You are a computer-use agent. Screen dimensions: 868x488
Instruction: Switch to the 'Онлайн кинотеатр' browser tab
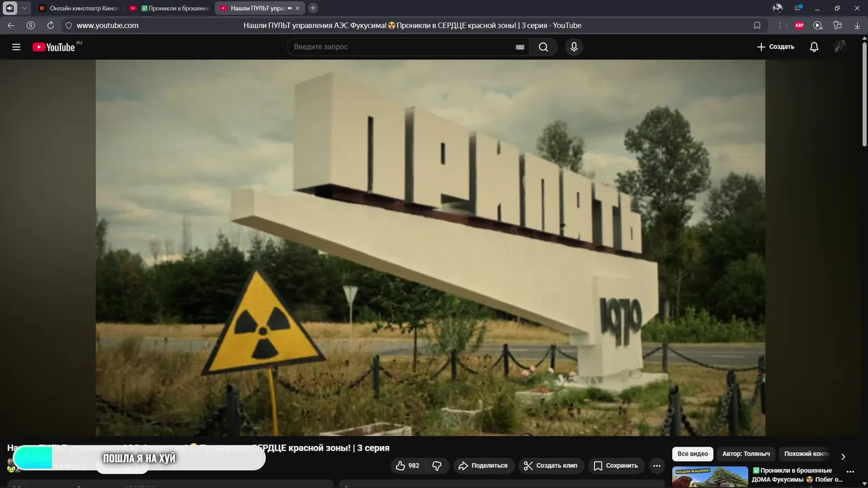79,8
